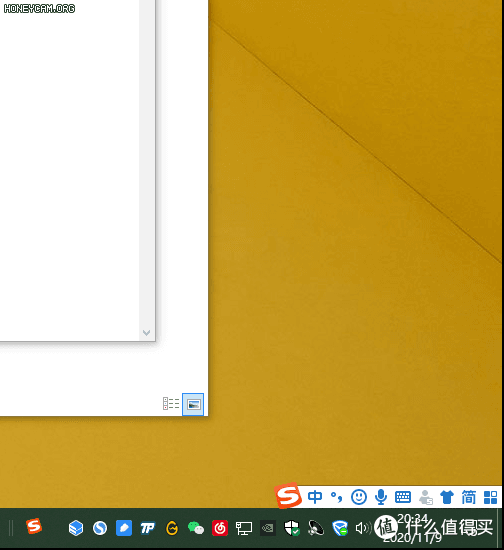Open the Sogou toolbox grid icon
The height and width of the screenshot is (550, 504).
pos(490,497)
